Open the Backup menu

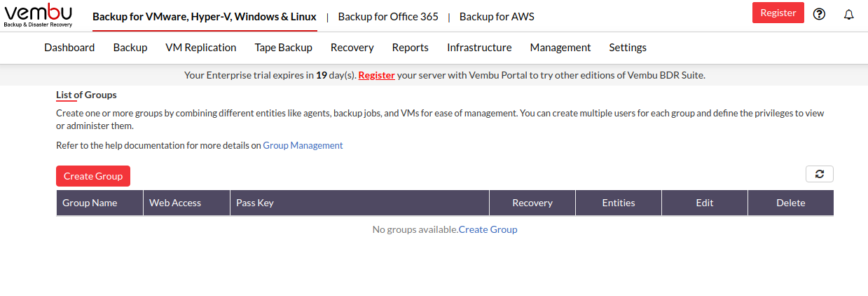[x=130, y=48]
